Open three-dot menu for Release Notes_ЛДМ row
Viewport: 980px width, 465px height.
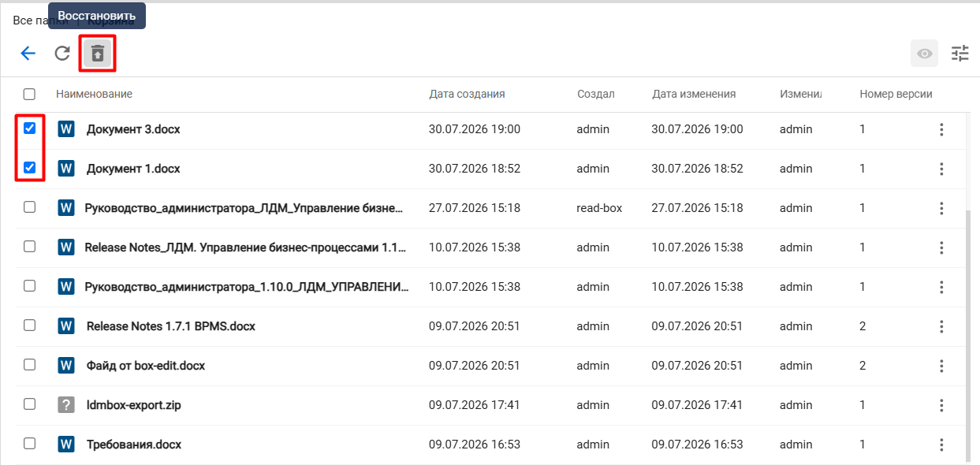pyautogui.click(x=941, y=247)
